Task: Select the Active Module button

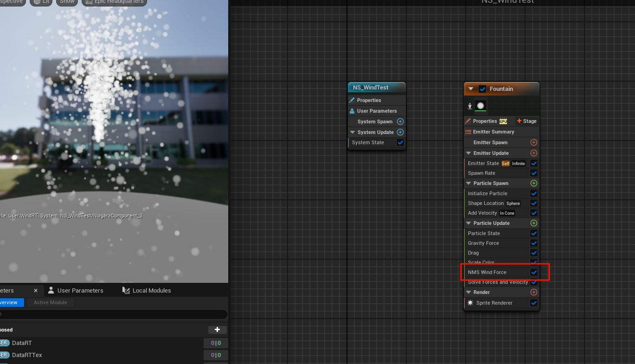Action: pyautogui.click(x=51, y=302)
